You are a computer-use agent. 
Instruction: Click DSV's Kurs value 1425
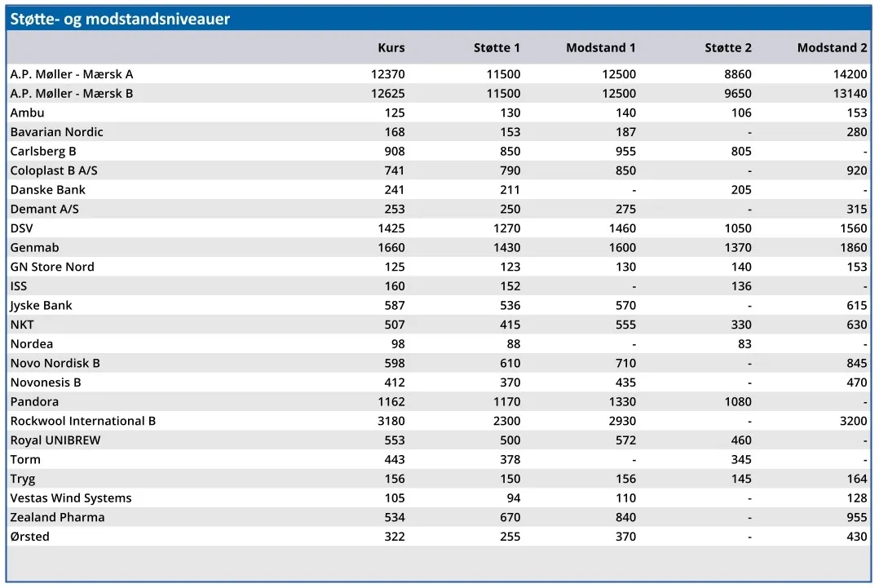pyautogui.click(x=387, y=228)
